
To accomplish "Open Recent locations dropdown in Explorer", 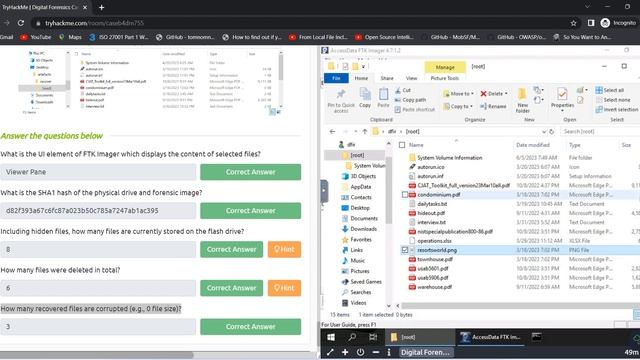I will click(356, 131).
